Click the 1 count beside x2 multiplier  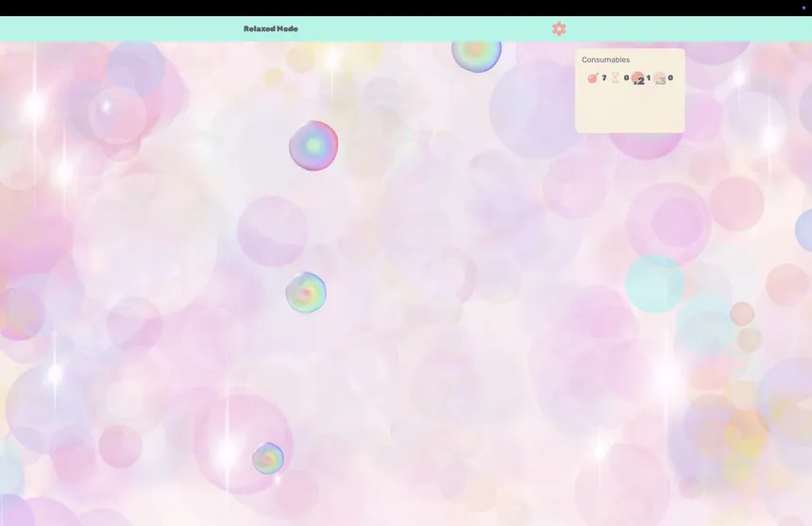coord(649,77)
